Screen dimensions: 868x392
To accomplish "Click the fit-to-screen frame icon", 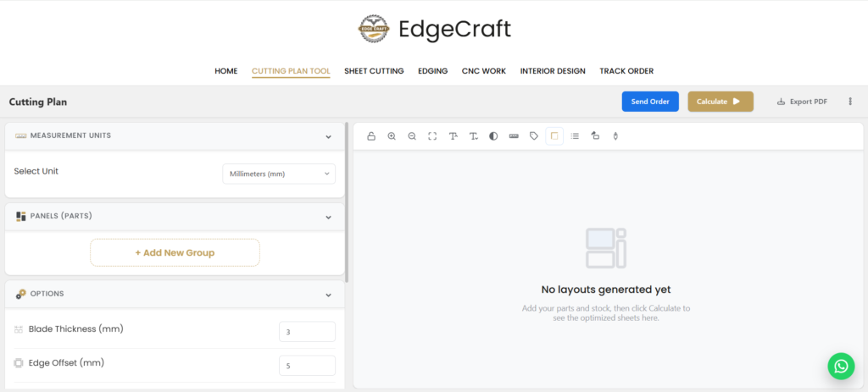I will coord(432,136).
